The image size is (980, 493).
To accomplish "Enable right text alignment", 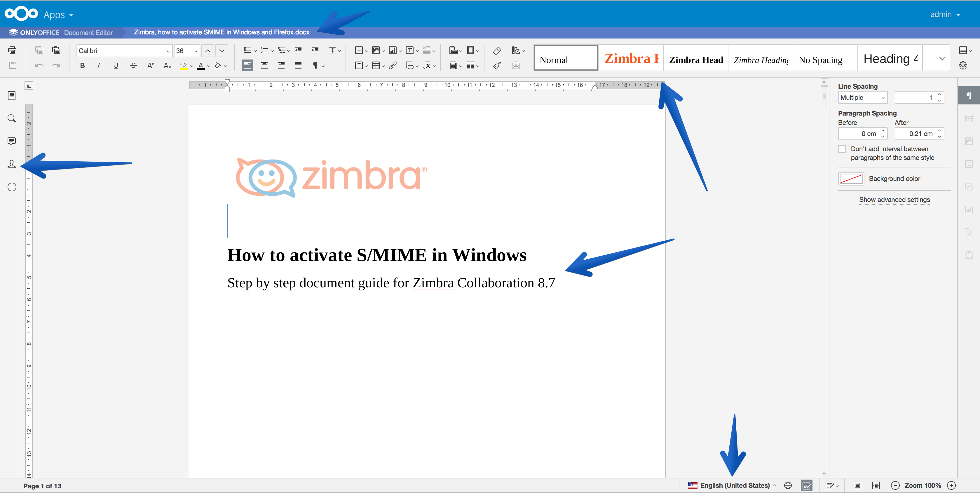I will (281, 65).
